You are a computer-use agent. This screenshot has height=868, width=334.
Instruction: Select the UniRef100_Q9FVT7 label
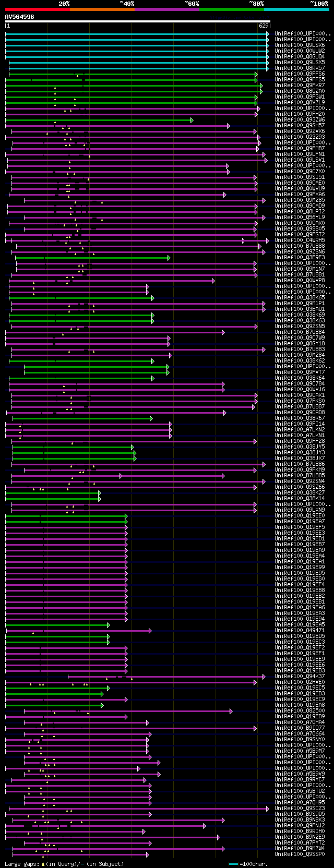point(300,372)
